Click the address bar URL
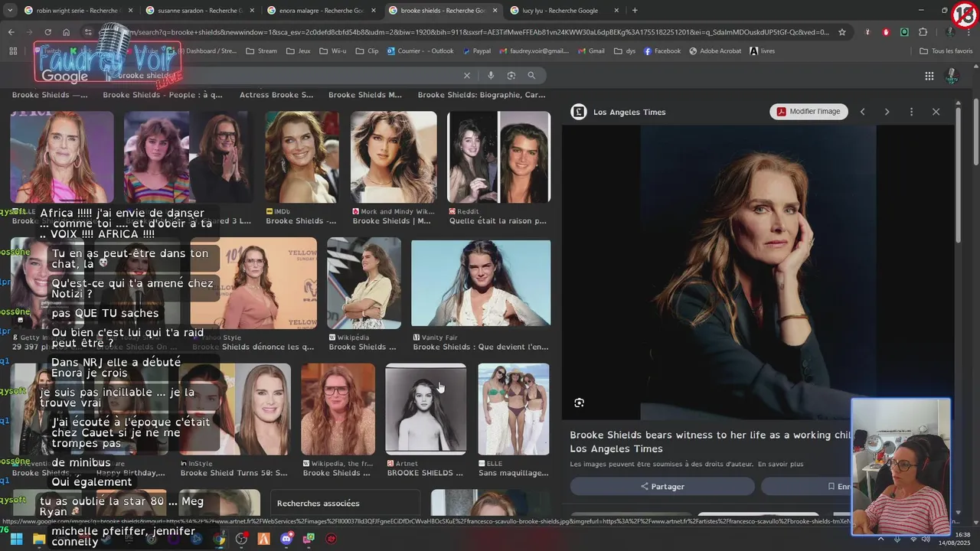The image size is (980, 551). point(475,32)
